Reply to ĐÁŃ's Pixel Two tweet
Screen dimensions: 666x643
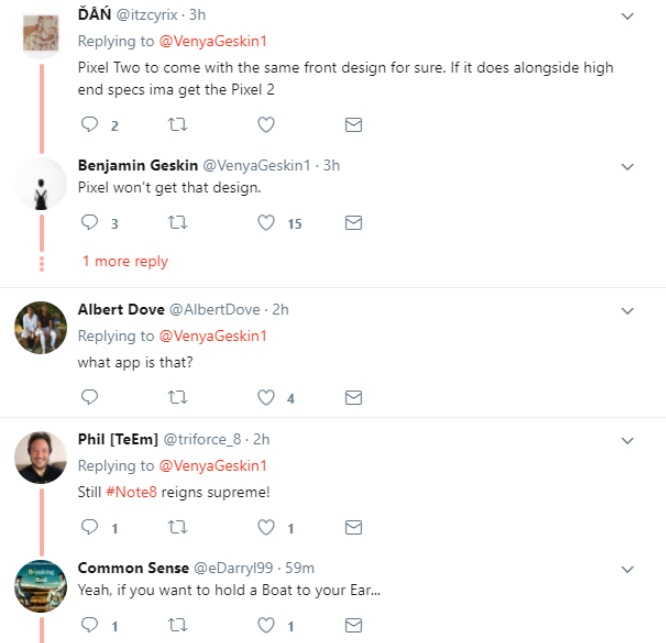pyautogui.click(x=89, y=124)
